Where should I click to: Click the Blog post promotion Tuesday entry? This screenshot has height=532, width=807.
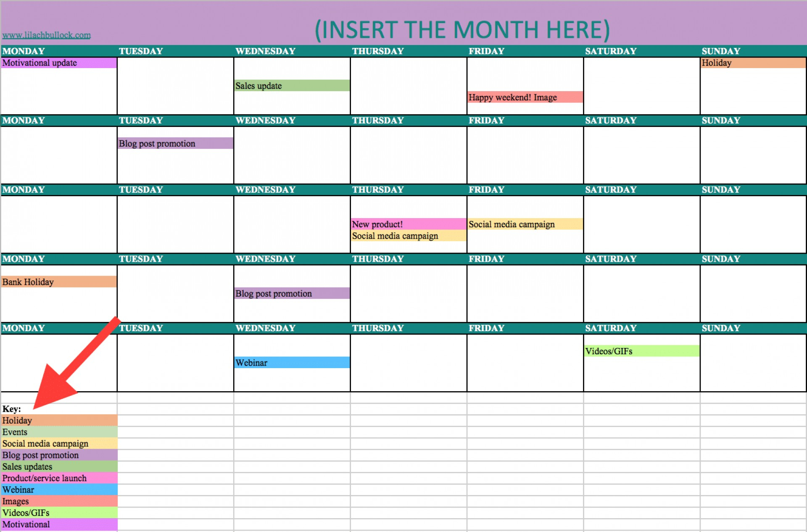pyautogui.click(x=171, y=144)
